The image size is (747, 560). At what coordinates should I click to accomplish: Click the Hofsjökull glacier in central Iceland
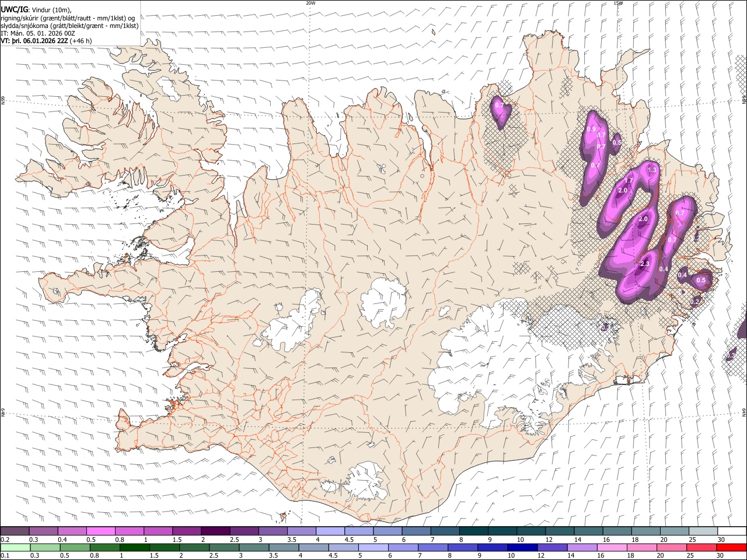click(383, 302)
